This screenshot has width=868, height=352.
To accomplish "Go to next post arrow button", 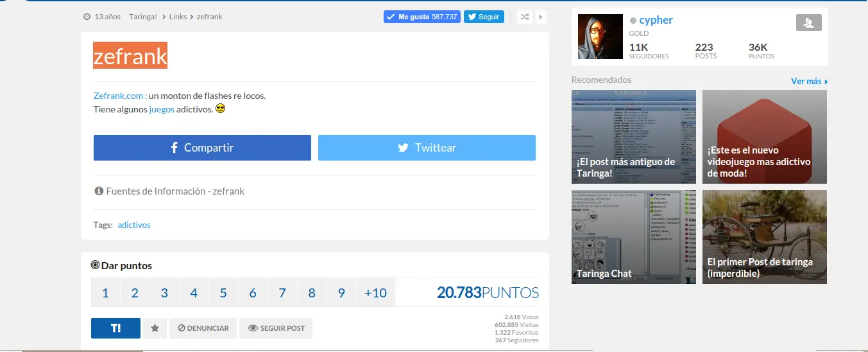I will coord(540,17).
